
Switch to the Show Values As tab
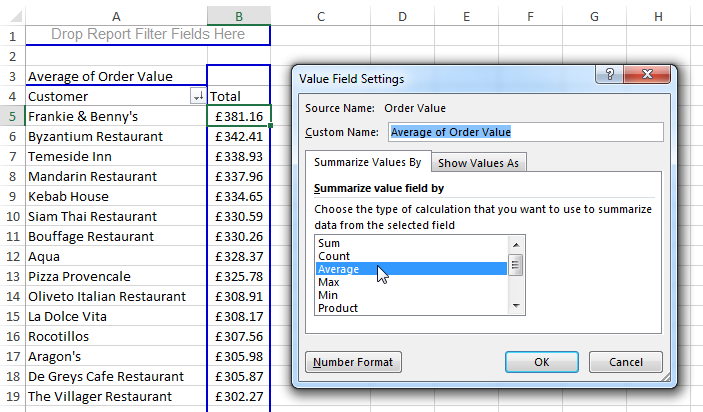click(480, 163)
